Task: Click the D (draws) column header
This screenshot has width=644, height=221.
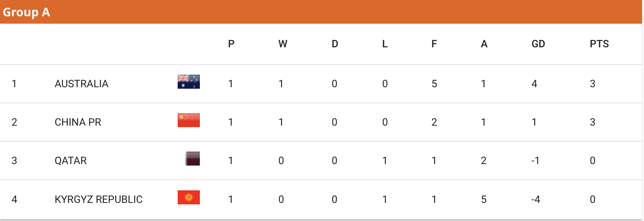Action: pos(335,44)
